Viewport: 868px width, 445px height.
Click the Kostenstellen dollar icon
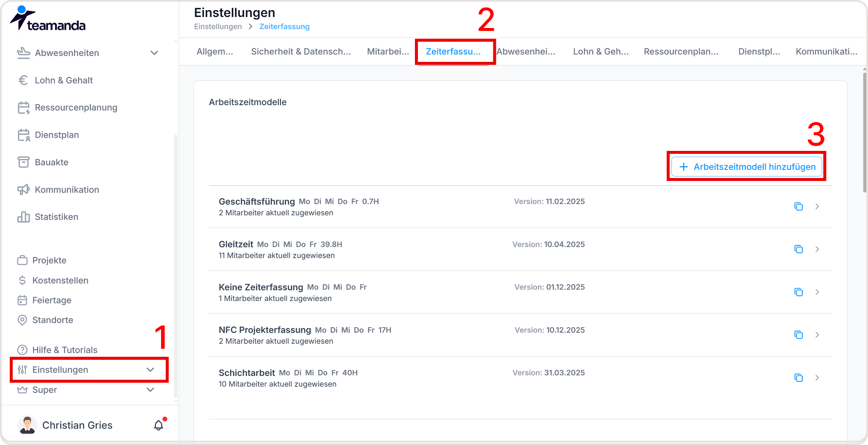[22, 280]
